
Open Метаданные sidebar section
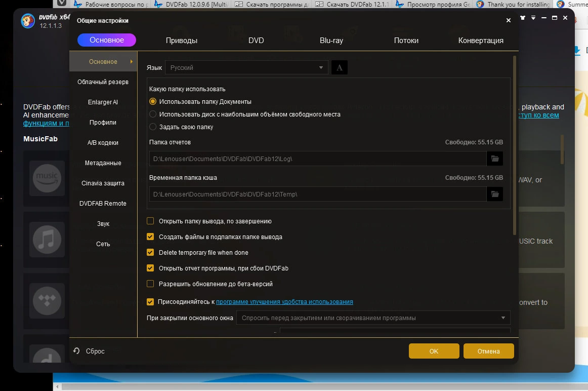[x=103, y=163]
